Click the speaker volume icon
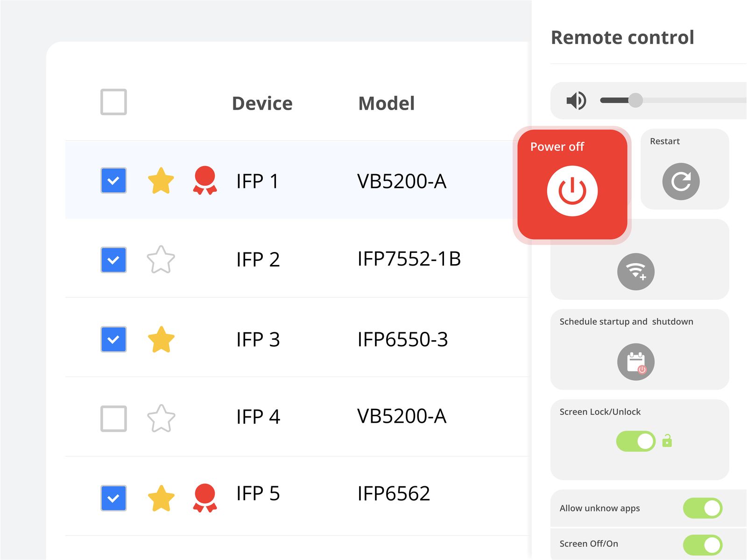Image resolution: width=747 pixels, height=560 pixels. (576, 100)
